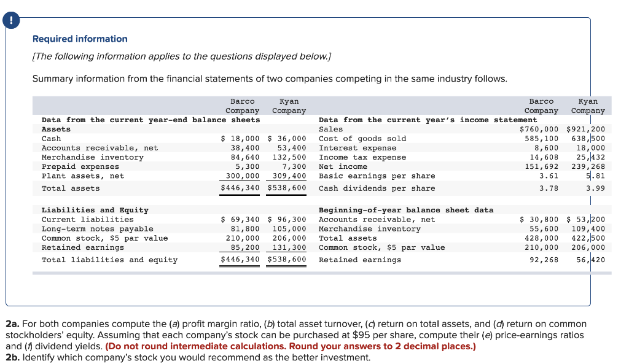
Task: Select Barco's beginning accounts receivable $30,800
Action: 539,219
